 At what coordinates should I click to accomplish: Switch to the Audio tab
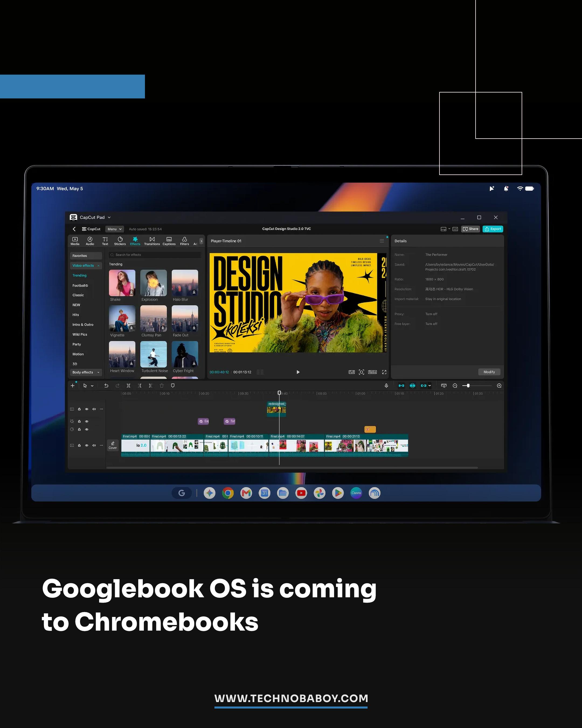pos(90,241)
